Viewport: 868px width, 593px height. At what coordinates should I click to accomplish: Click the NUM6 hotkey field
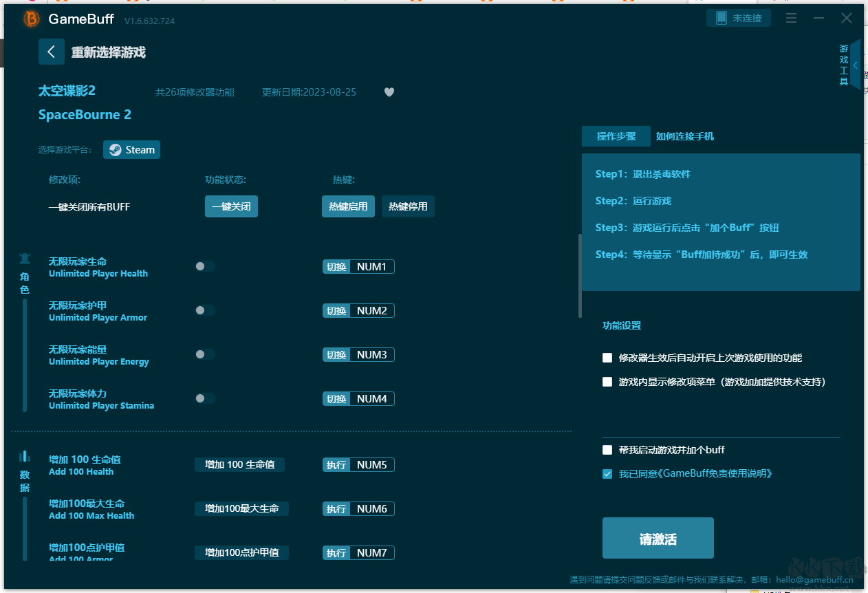tap(372, 509)
